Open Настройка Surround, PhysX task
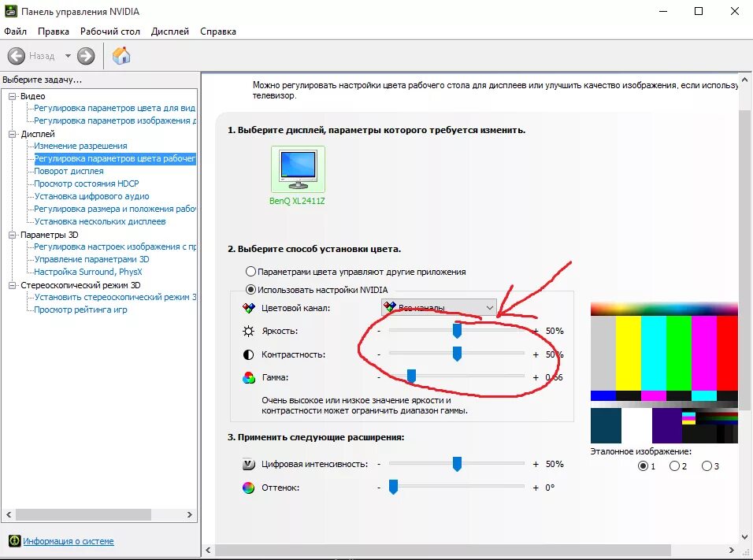This screenshot has width=753, height=560. [88, 272]
